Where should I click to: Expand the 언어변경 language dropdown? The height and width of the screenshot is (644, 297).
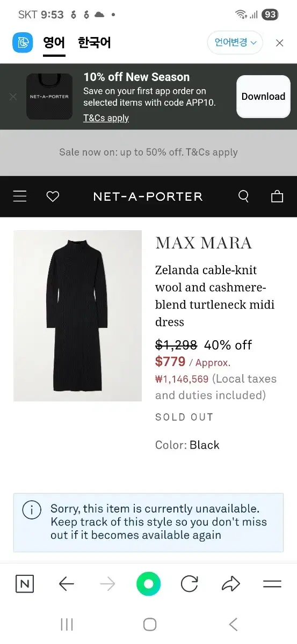[x=235, y=42]
